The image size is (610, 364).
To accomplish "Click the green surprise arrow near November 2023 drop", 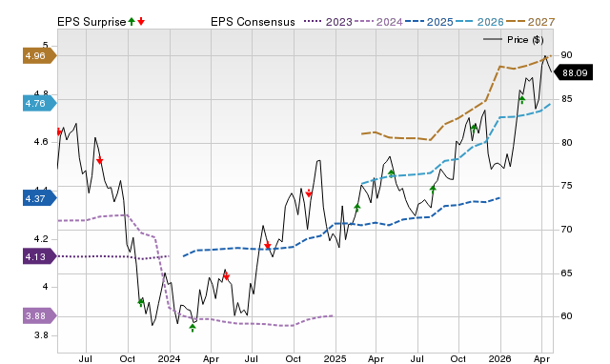I will coord(141,302).
